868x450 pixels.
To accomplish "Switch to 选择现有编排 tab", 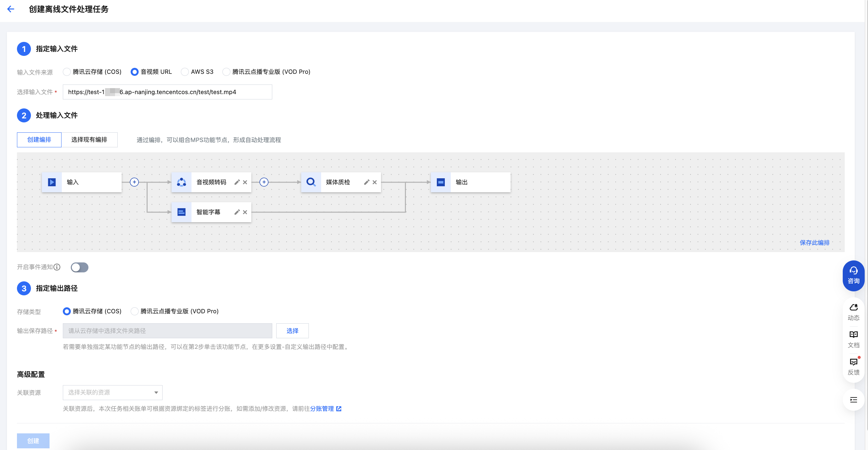I will click(89, 140).
